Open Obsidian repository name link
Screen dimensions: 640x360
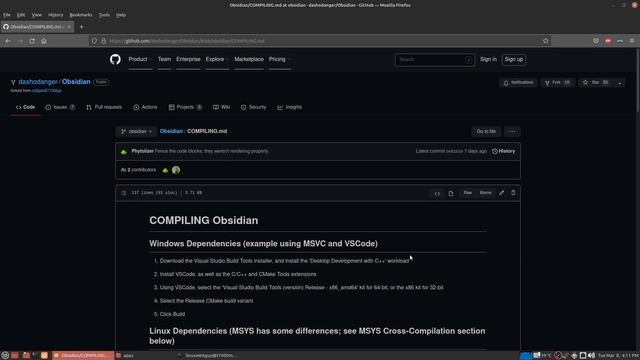click(76, 82)
